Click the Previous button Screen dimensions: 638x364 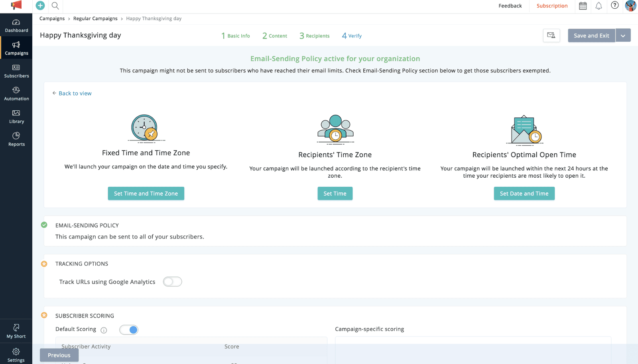pos(59,355)
